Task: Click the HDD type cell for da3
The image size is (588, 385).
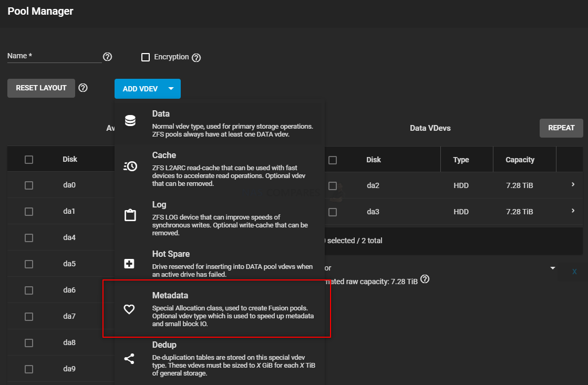Action: point(461,212)
